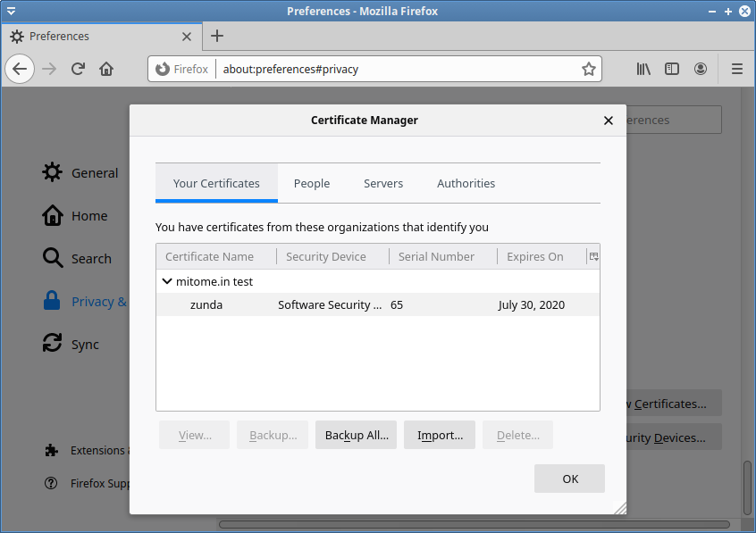Click the Home label in sidebar
The image size is (756, 533).
89,216
